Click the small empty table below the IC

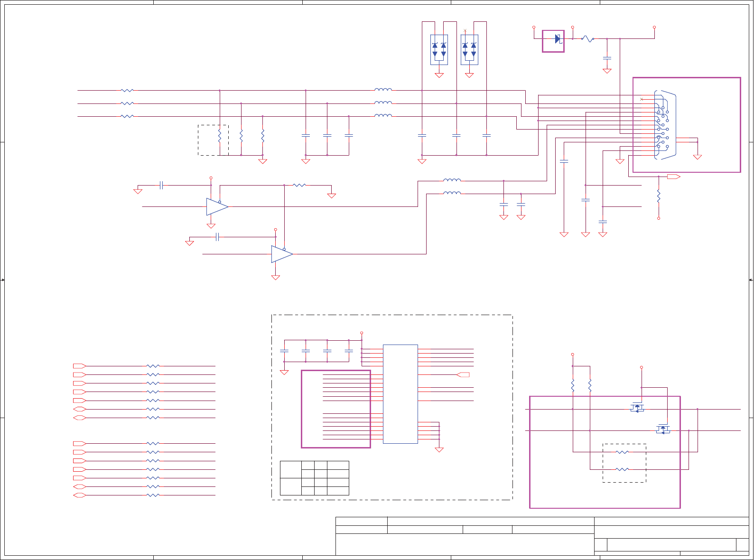tap(315, 478)
